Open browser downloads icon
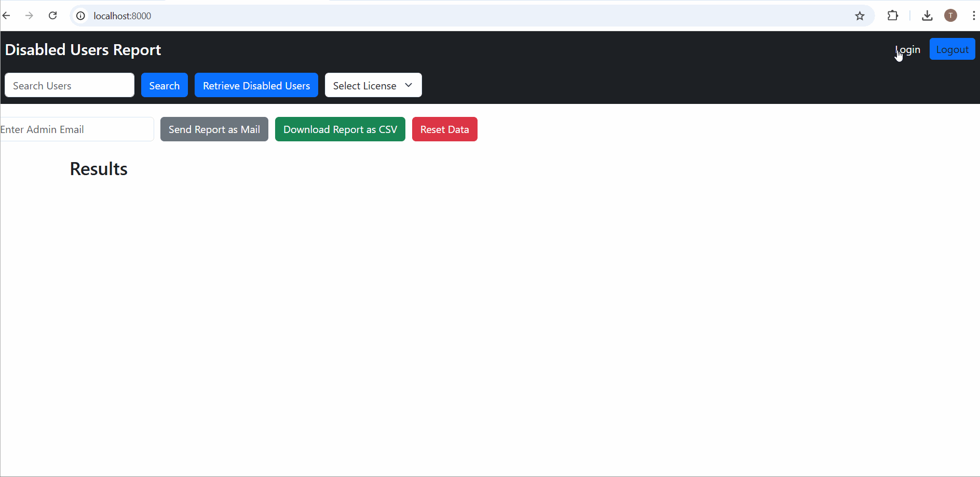Screen dimensions: 980x477 (927, 16)
